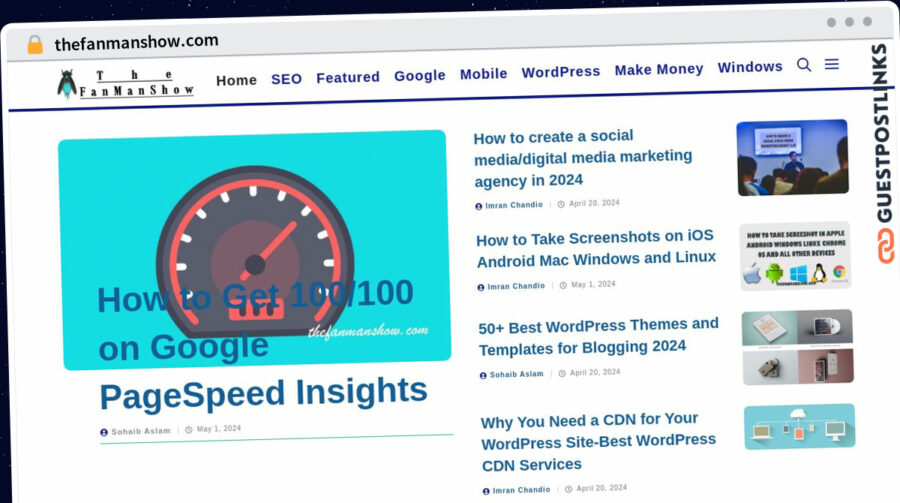Click the April 20, 2024 date under CDN post
This screenshot has width=900, height=503.
(602, 488)
